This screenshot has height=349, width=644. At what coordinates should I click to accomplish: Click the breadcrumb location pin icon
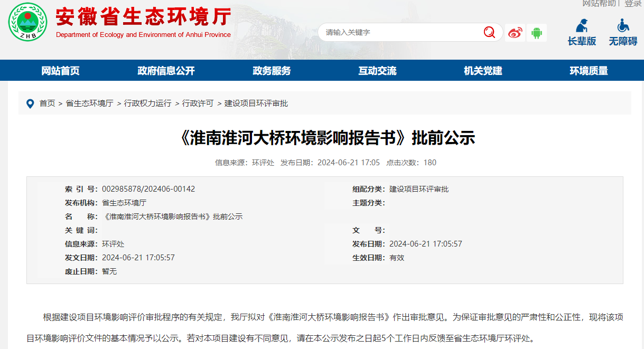[31, 103]
